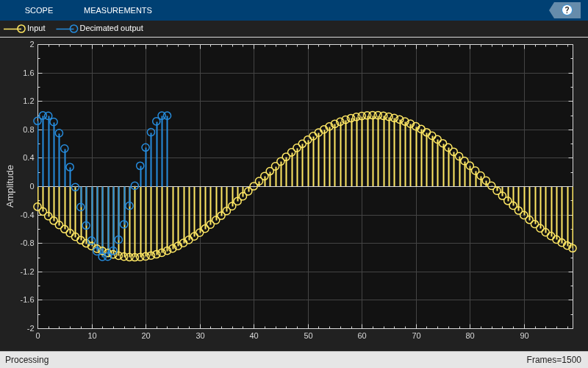Click the yellow Input legend marker
588x368 pixels.
(21, 29)
